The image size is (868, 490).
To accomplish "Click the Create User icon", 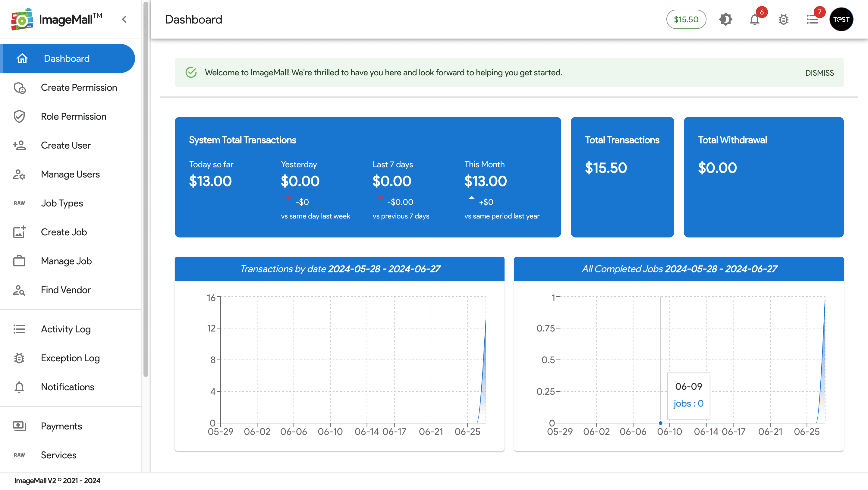I will 19,145.
